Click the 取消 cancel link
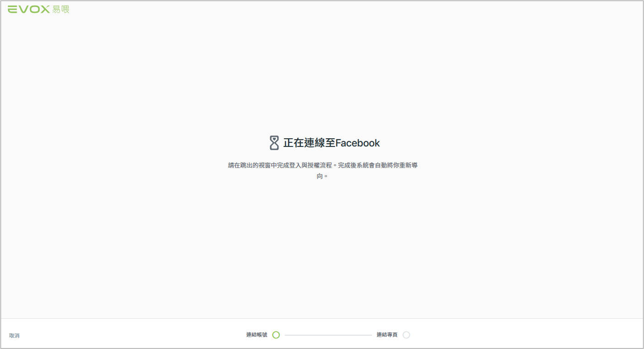The image size is (644, 349). click(14, 335)
